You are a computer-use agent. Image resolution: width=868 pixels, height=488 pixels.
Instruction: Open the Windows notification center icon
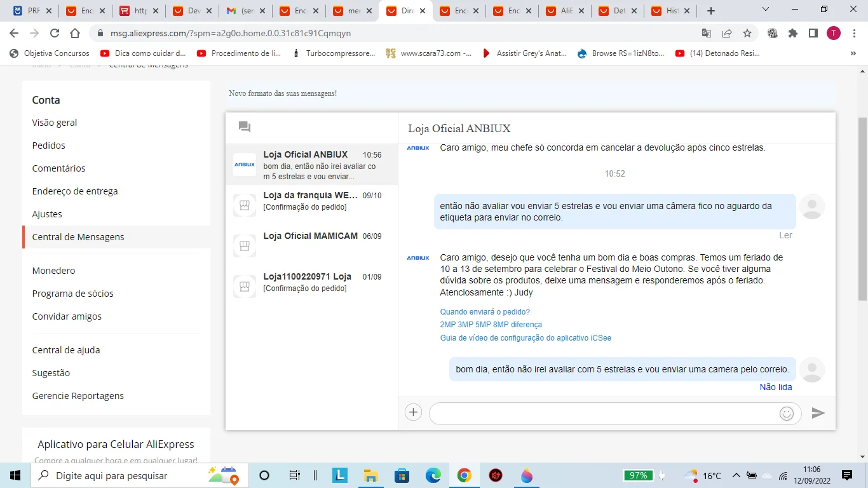[846, 475]
